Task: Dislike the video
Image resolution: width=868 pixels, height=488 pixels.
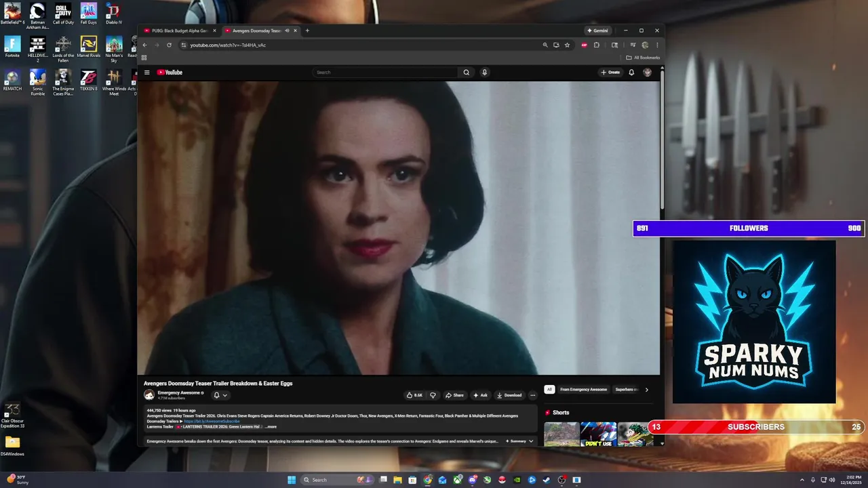Action: point(433,395)
